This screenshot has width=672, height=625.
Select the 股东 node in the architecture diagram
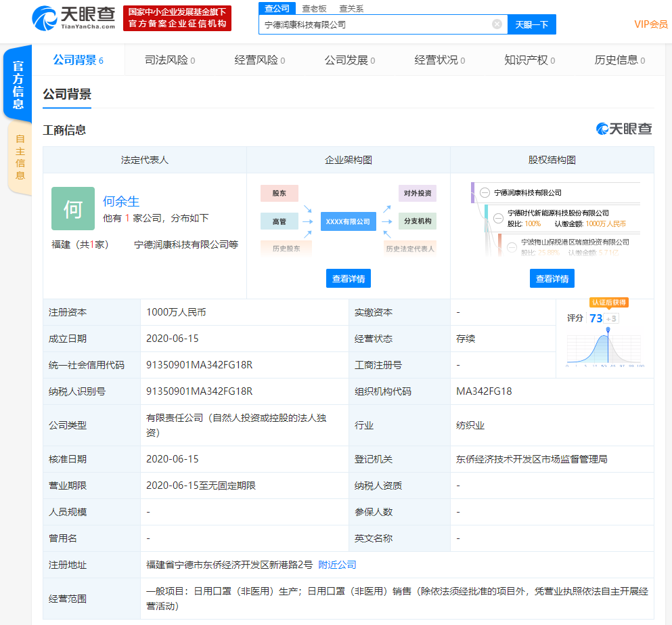(x=279, y=193)
